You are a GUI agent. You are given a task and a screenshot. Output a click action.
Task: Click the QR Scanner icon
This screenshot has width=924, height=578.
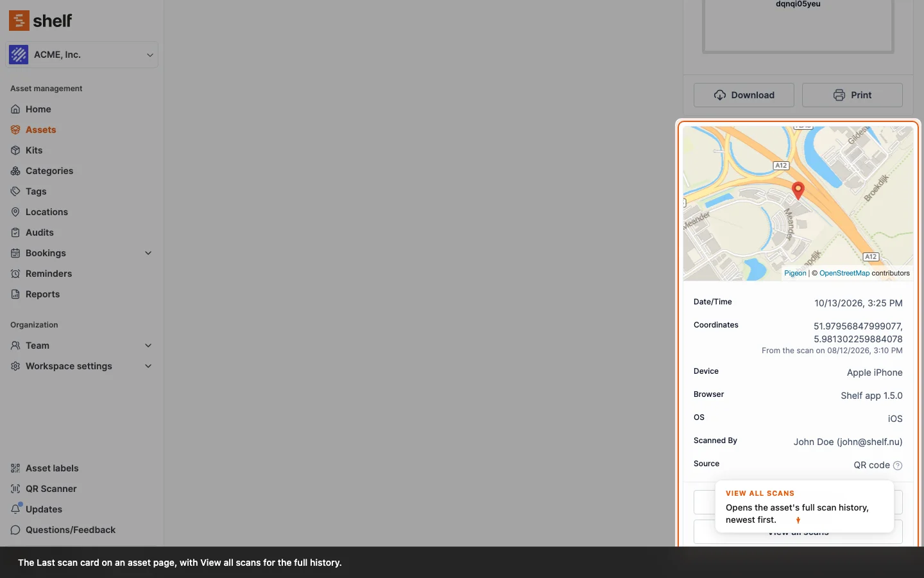point(15,489)
